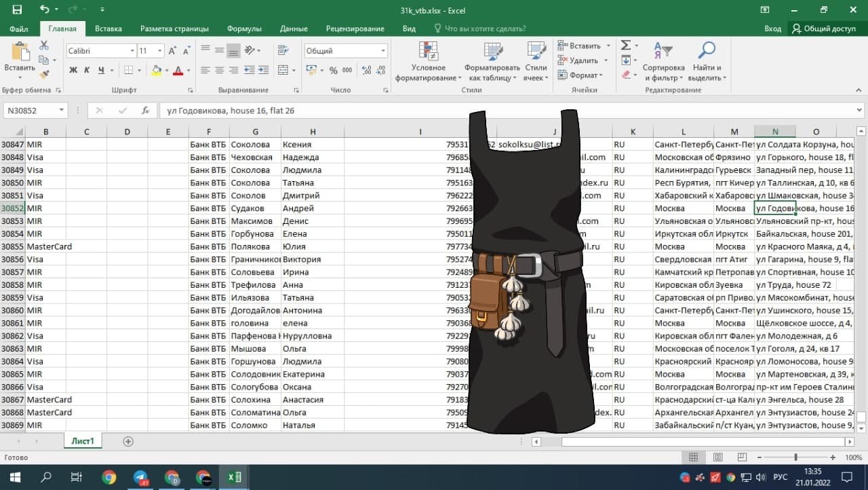Select the Format Painter brush
Viewport: 868px width, 490px height.
[x=44, y=75]
